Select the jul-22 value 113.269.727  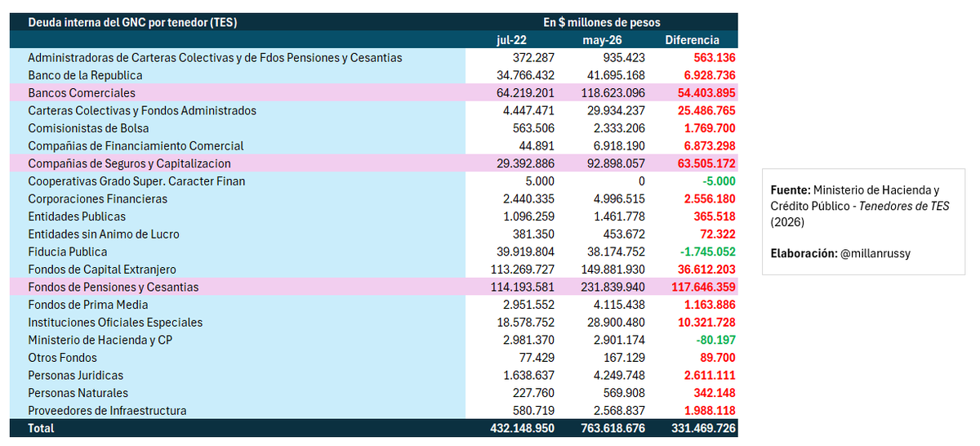[x=523, y=270]
